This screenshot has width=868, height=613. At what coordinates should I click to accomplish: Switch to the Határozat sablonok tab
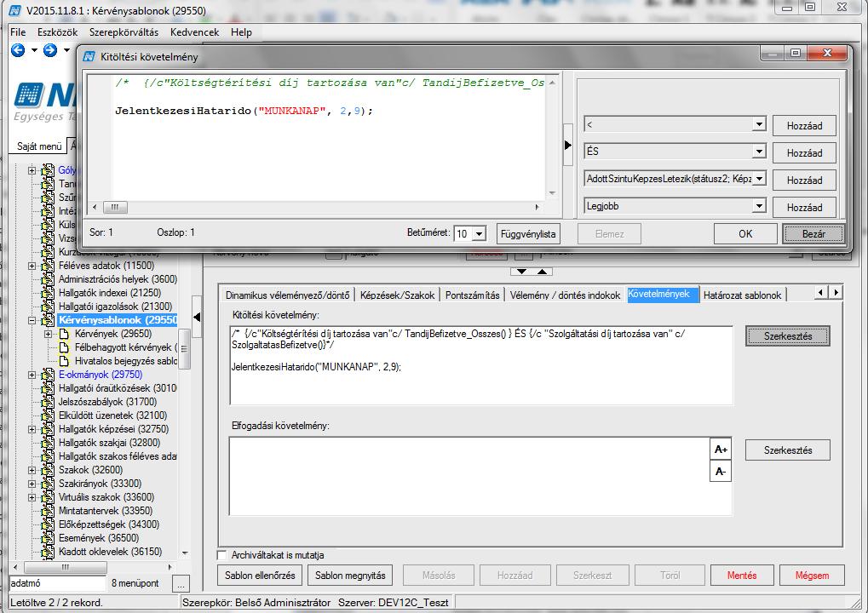point(742,295)
